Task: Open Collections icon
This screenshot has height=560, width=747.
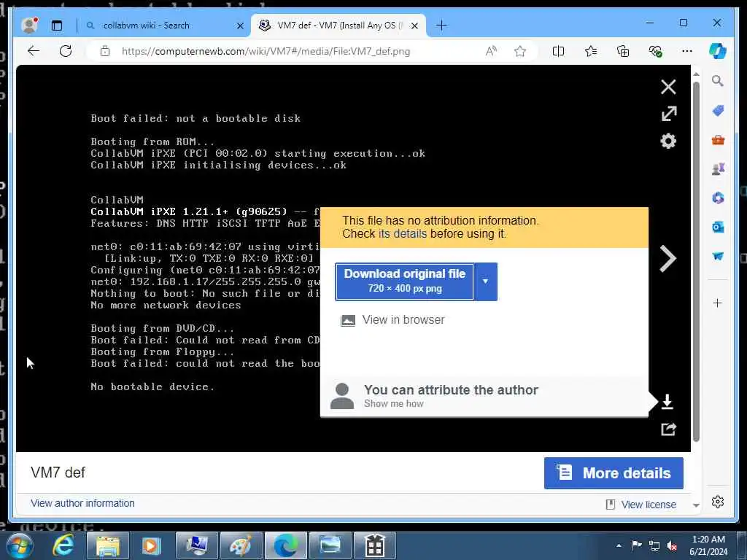Action: 623,51
